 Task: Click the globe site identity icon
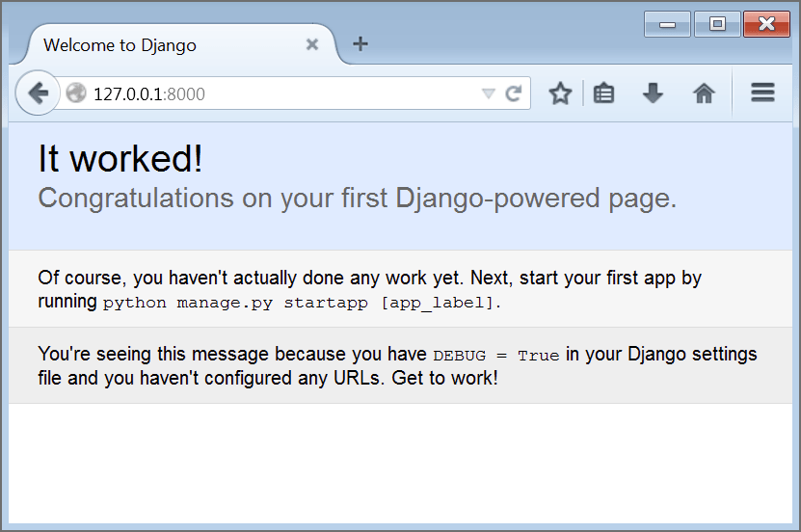[x=77, y=93]
